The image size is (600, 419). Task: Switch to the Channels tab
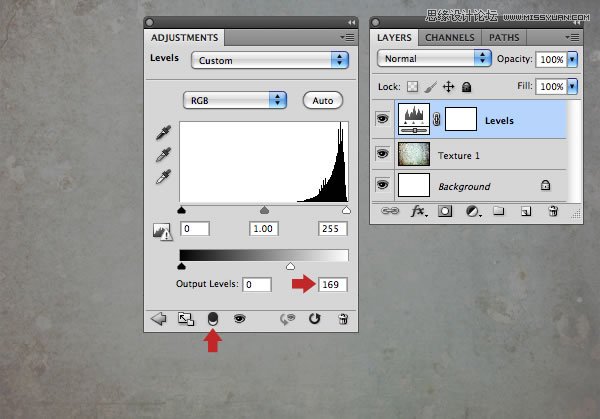(449, 38)
